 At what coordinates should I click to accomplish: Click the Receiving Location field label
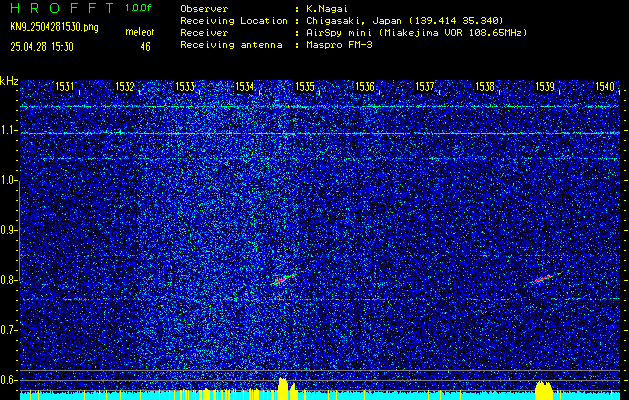point(234,20)
